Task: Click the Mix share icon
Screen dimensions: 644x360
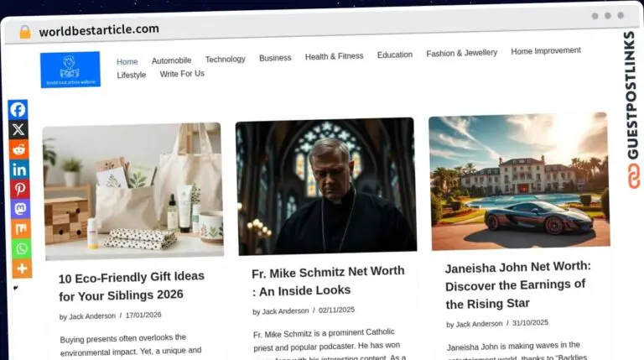Action: [20, 228]
